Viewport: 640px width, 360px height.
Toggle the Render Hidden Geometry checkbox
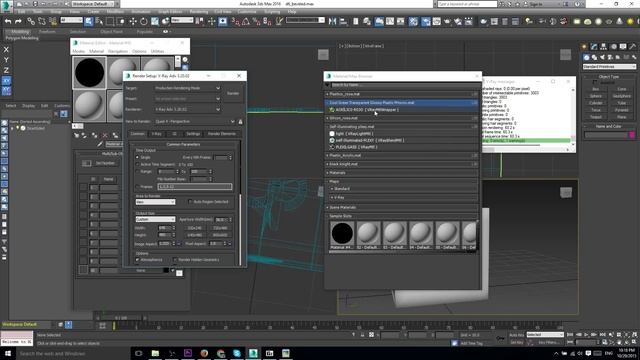(175, 260)
